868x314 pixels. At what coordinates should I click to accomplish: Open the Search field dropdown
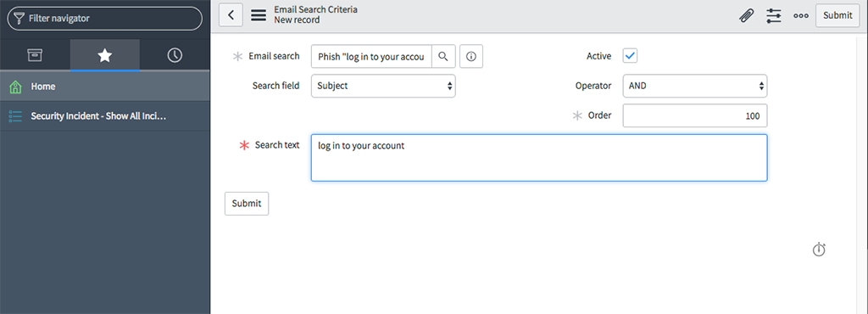coord(383,86)
